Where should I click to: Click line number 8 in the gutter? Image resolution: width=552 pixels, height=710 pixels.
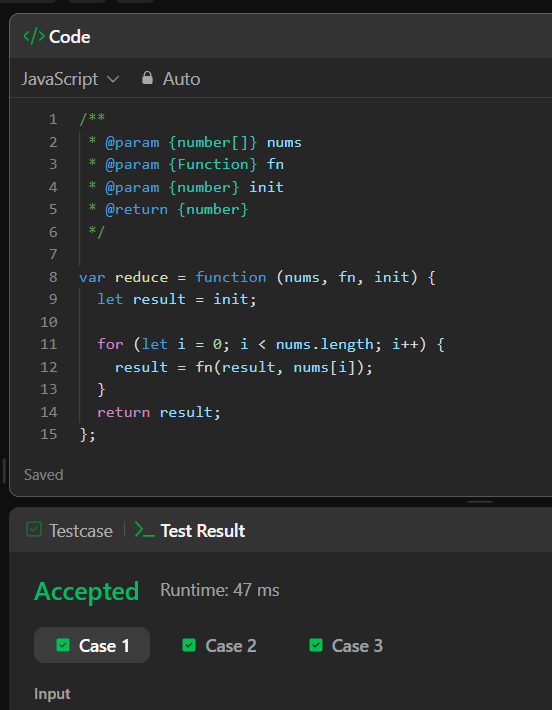point(53,277)
